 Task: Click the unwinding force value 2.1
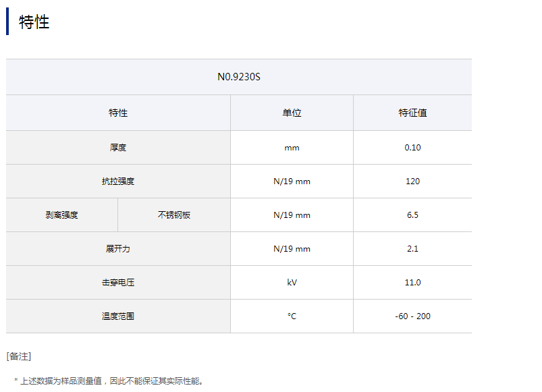point(412,248)
